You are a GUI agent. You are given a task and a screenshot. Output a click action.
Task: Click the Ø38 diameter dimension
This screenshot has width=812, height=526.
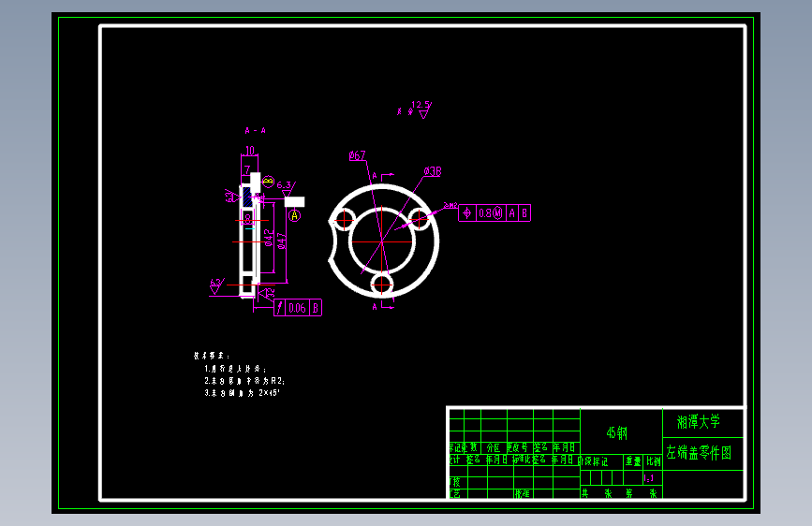click(433, 171)
